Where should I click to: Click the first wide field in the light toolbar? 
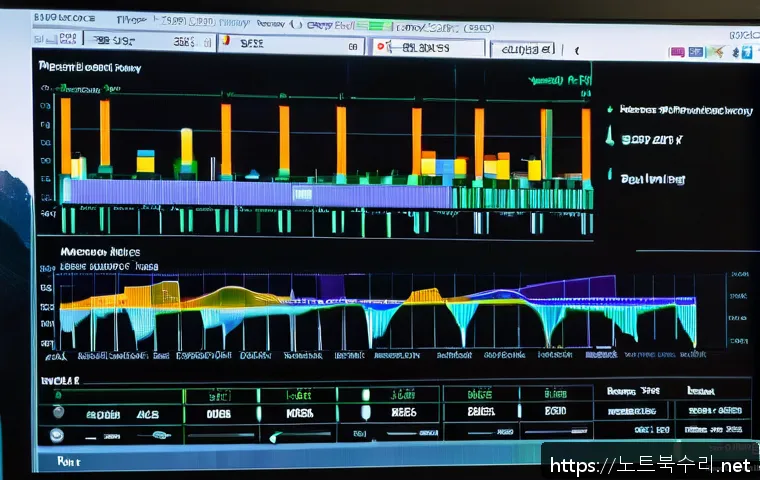[x=150, y=42]
